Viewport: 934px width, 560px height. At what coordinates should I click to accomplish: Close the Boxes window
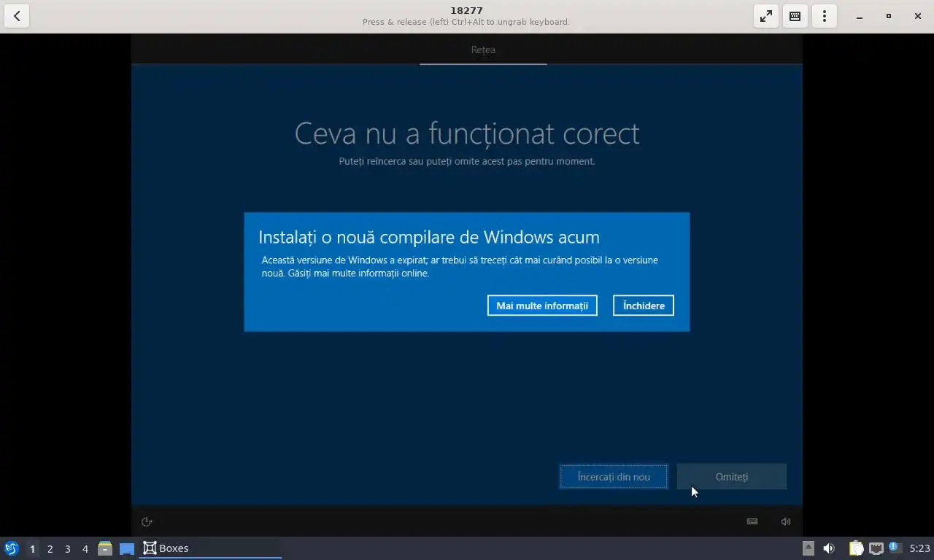918,16
